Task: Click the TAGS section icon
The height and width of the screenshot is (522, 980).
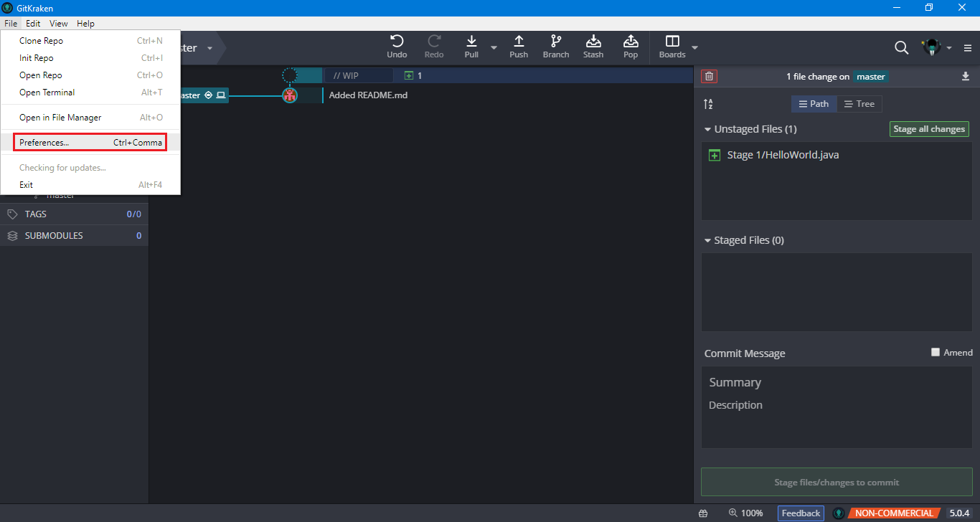Action: point(12,214)
